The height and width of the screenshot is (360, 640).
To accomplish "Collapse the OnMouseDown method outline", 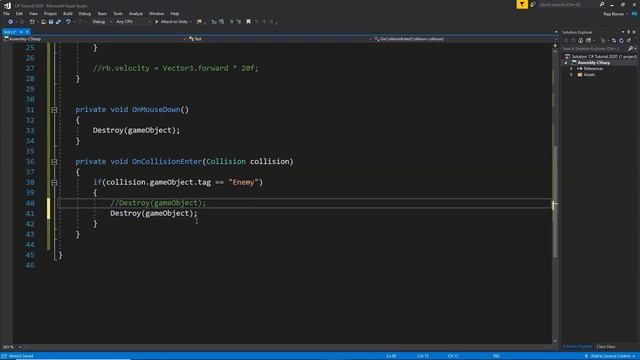I will 54,110.
